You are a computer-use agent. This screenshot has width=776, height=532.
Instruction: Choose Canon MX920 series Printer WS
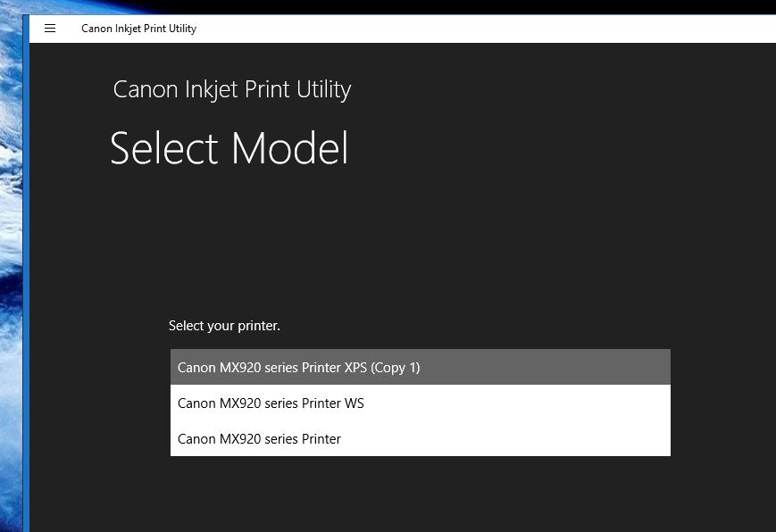421,403
